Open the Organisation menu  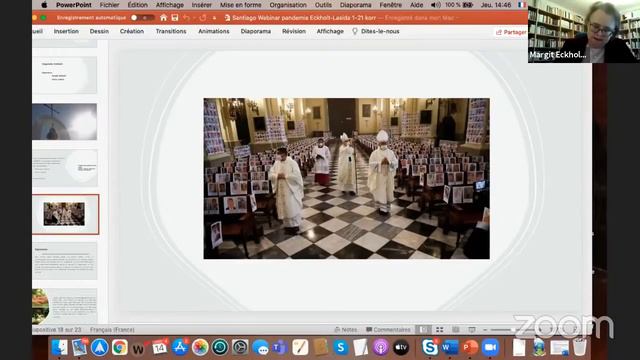click(x=288, y=5)
